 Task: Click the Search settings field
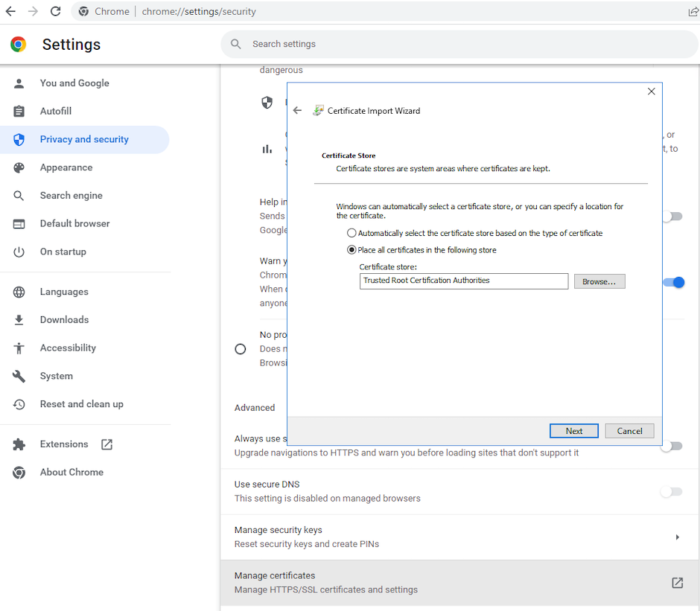[x=459, y=44]
